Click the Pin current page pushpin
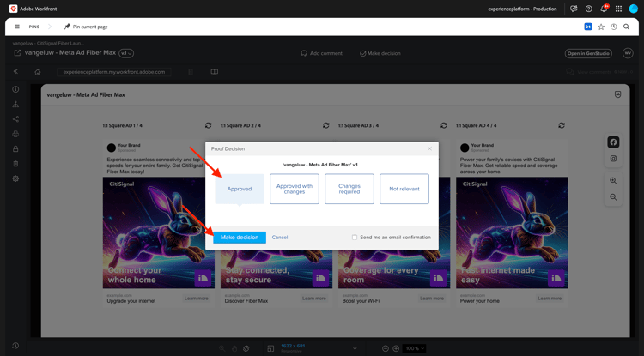 67,27
